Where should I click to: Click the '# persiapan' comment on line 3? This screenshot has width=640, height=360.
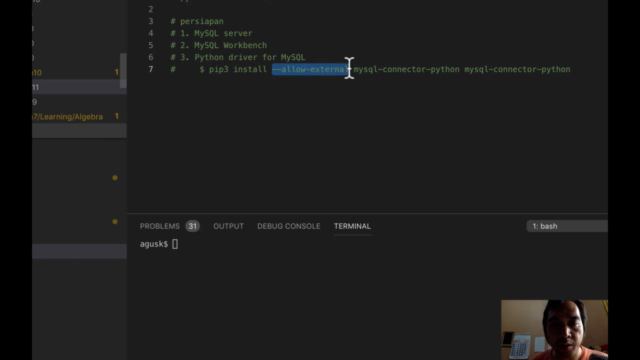(197, 21)
